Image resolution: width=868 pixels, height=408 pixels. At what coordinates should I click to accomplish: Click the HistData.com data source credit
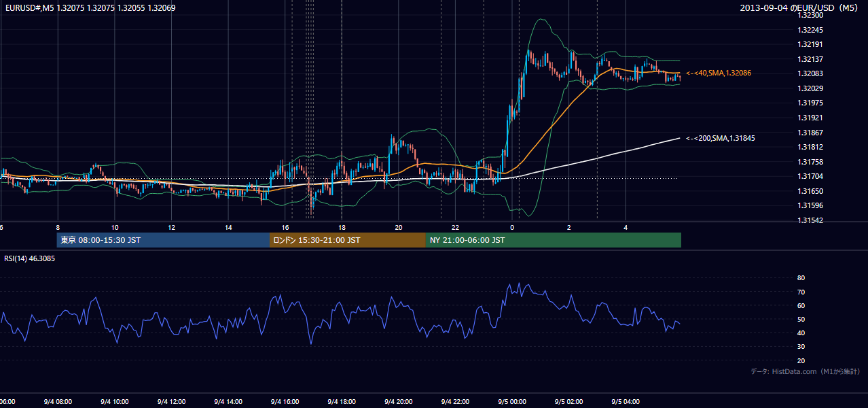coord(805,371)
